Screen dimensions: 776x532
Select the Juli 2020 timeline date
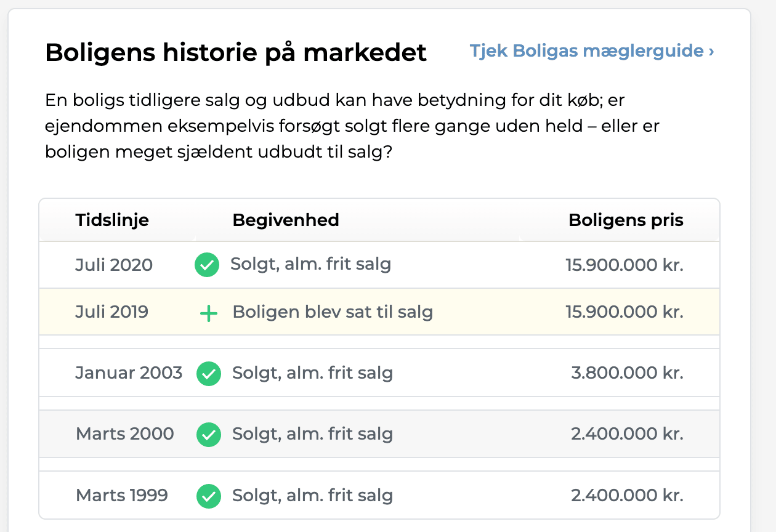[x=114, y=265]
